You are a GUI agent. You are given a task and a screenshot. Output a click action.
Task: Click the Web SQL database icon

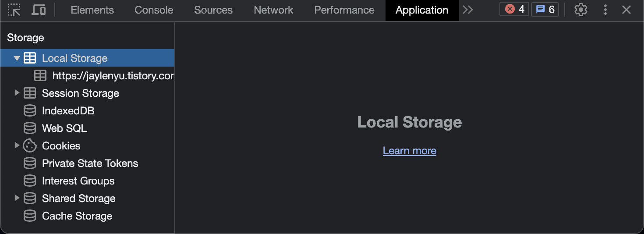30,128
